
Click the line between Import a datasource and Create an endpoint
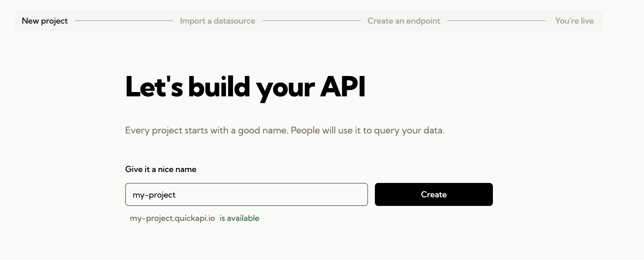tap(311, 21)
